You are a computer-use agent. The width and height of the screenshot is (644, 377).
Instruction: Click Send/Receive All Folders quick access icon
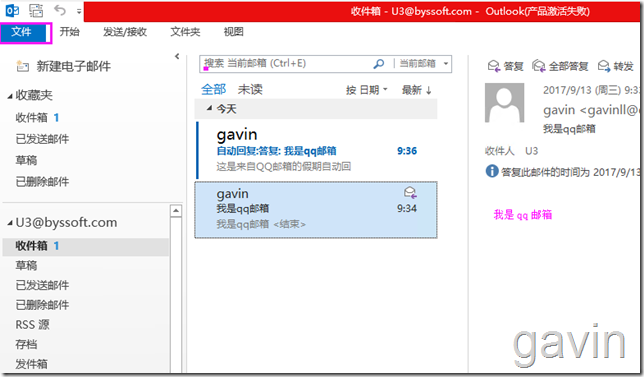(36, 11)
